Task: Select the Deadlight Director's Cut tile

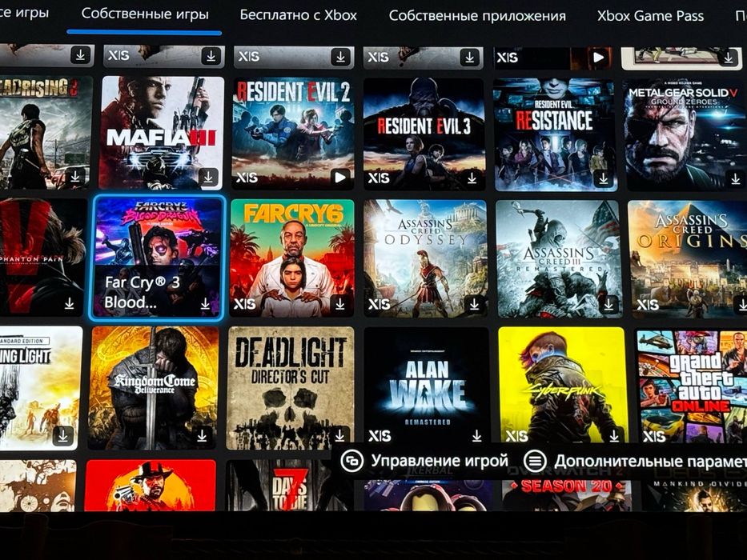Action: coord(290,389)
